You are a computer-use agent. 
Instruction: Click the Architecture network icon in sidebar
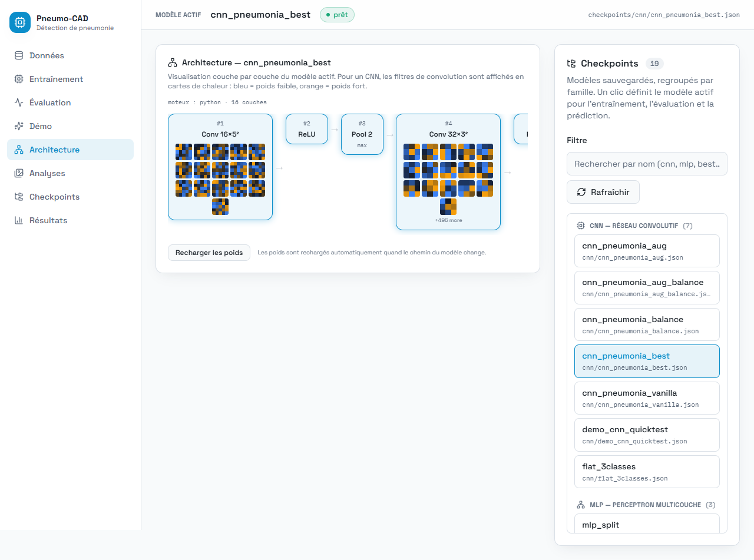pos(19,150)
